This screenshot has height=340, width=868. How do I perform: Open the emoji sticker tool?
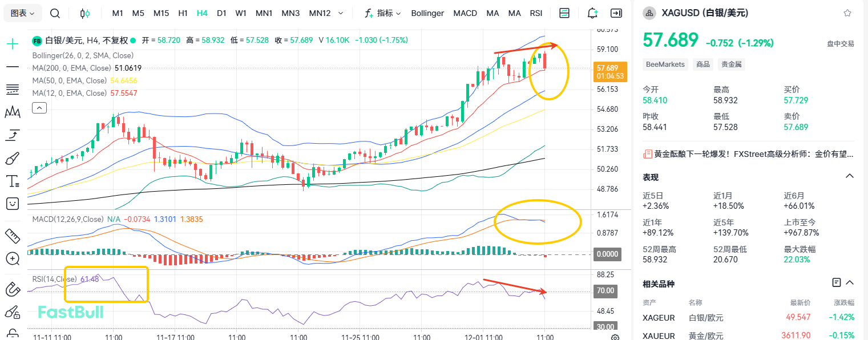tap(12, 203)
